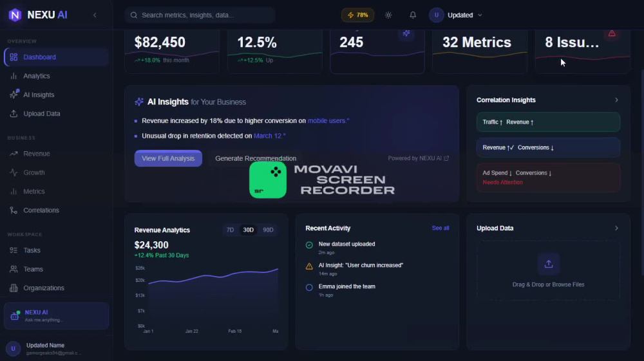Click the 32 Metrics card
The height and width of the screenshot is (361, 644).
pos(480,51)
